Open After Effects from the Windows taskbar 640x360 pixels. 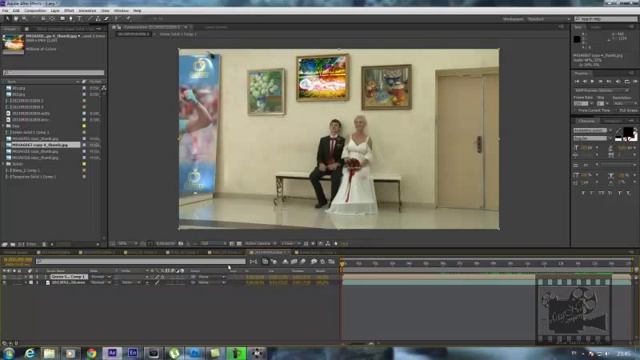(112, 353)
